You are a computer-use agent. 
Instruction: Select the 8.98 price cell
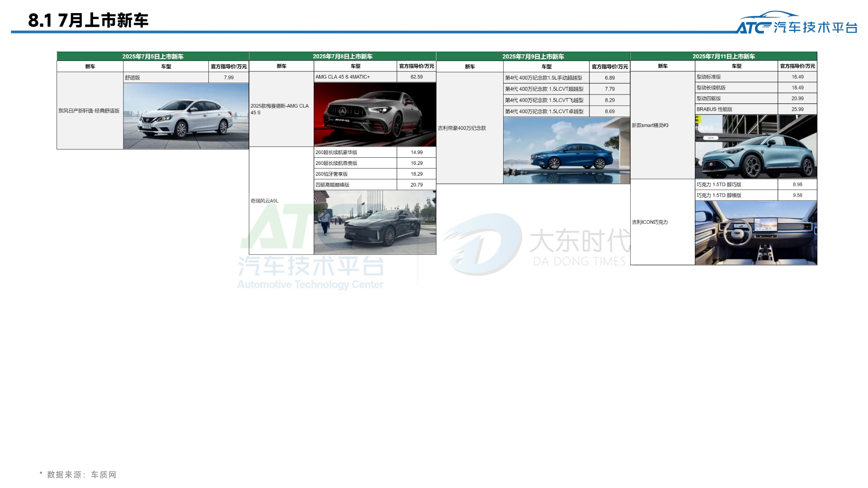click(x=797, y=184)
